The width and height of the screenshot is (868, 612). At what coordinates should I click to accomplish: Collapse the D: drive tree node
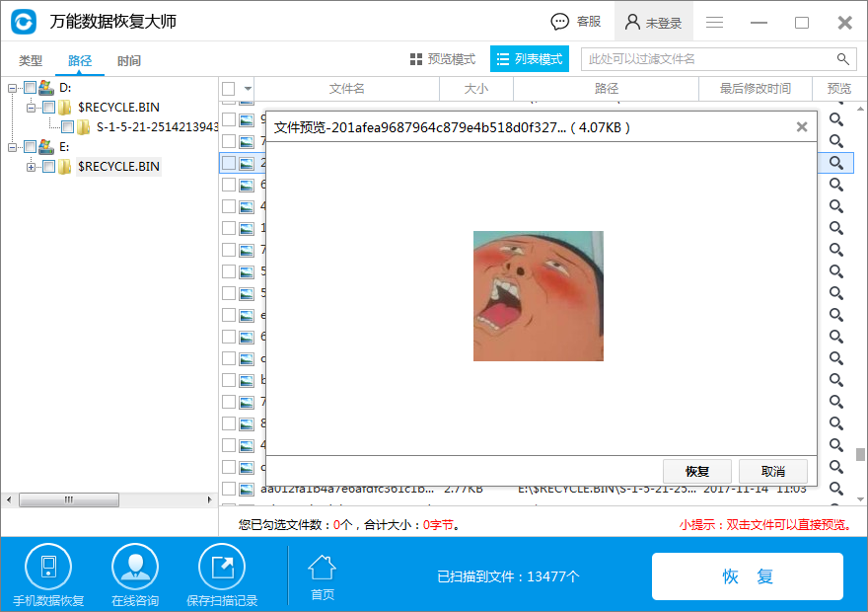click(13, 88)
